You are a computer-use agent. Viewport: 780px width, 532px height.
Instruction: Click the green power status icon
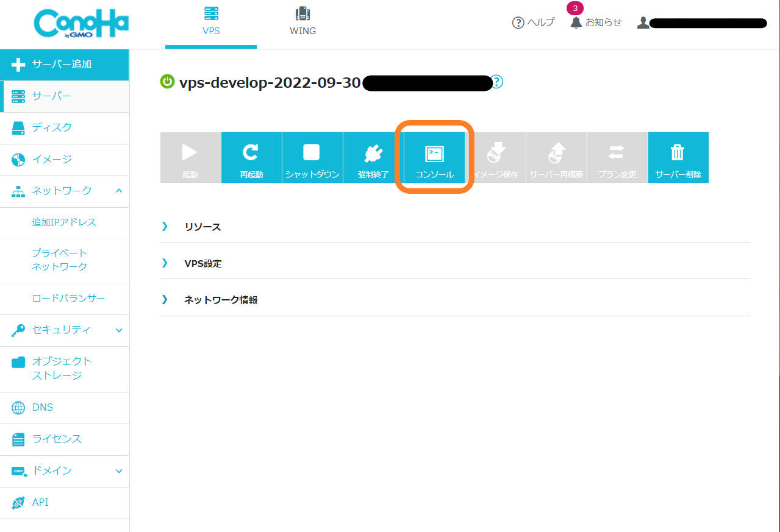pyautogui.click(x=167, y=82)
